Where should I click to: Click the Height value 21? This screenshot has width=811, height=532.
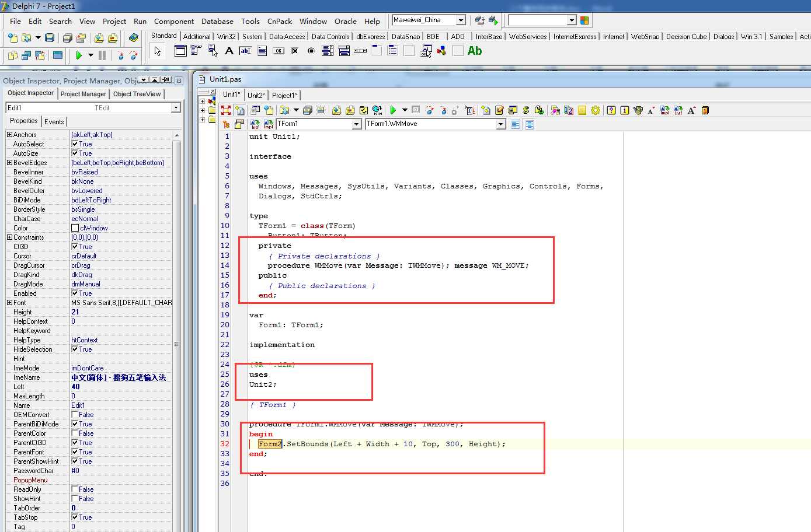[75, 312]
